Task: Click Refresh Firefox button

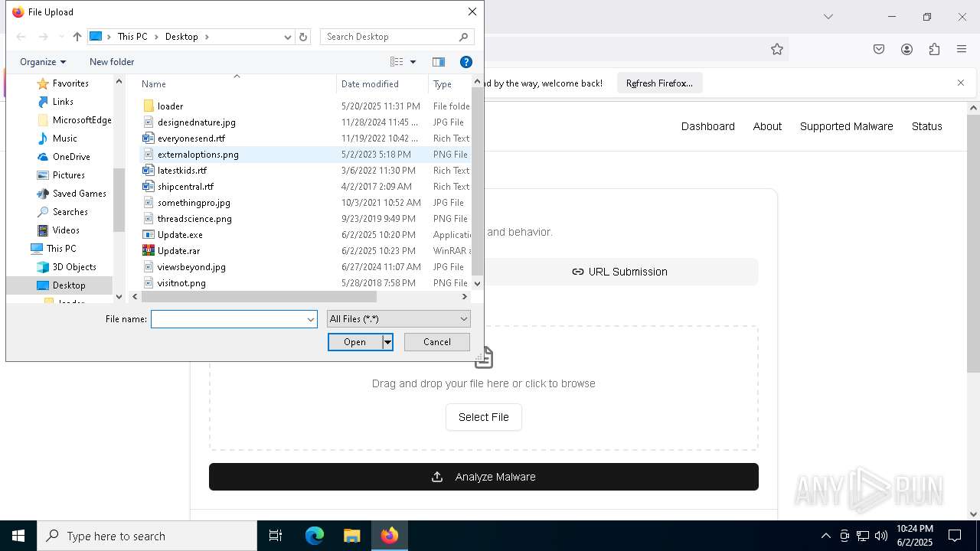Action: click(x=659, y=83)
